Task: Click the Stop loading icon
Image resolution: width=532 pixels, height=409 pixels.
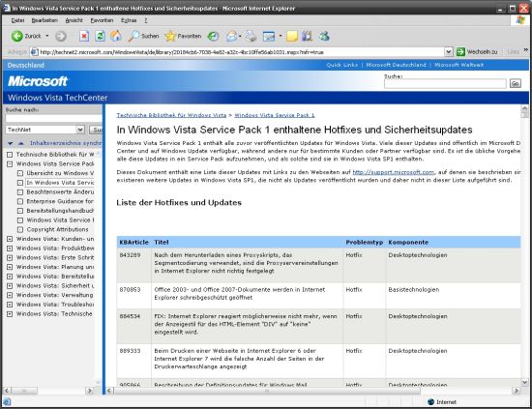Action: coord(84,36)
